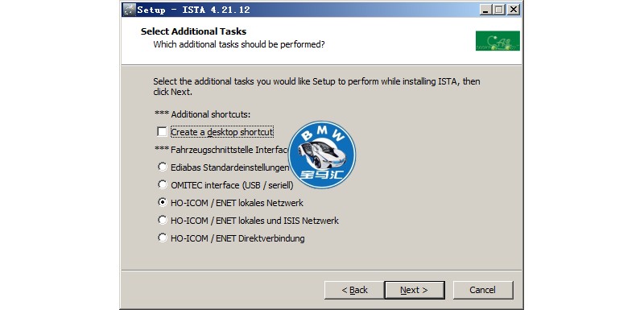Choose HO-ICOM / ENET Direktverbindung option
The image size is (644, 310).
tap(163, 238)
